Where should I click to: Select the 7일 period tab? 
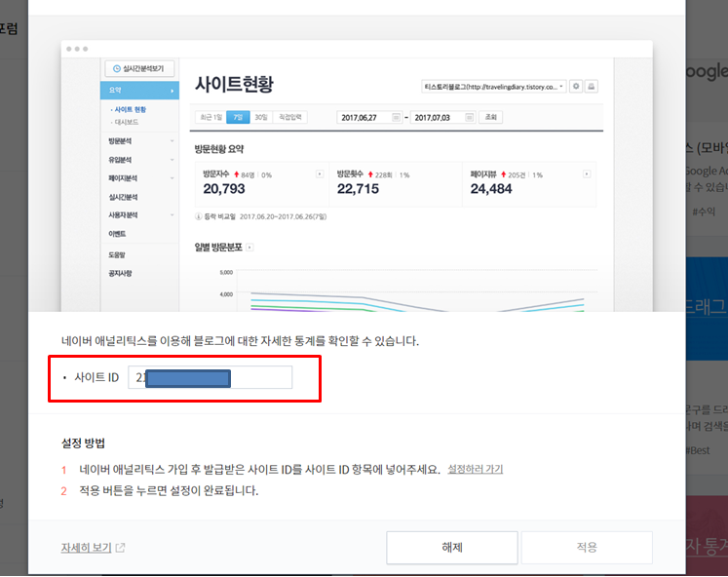click(238, 117)
